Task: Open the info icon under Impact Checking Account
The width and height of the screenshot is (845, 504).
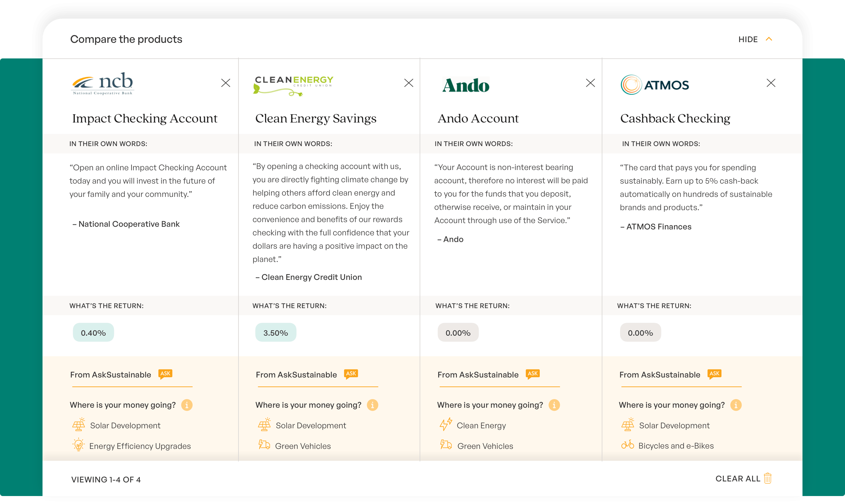Action: [x=187, y=405]
